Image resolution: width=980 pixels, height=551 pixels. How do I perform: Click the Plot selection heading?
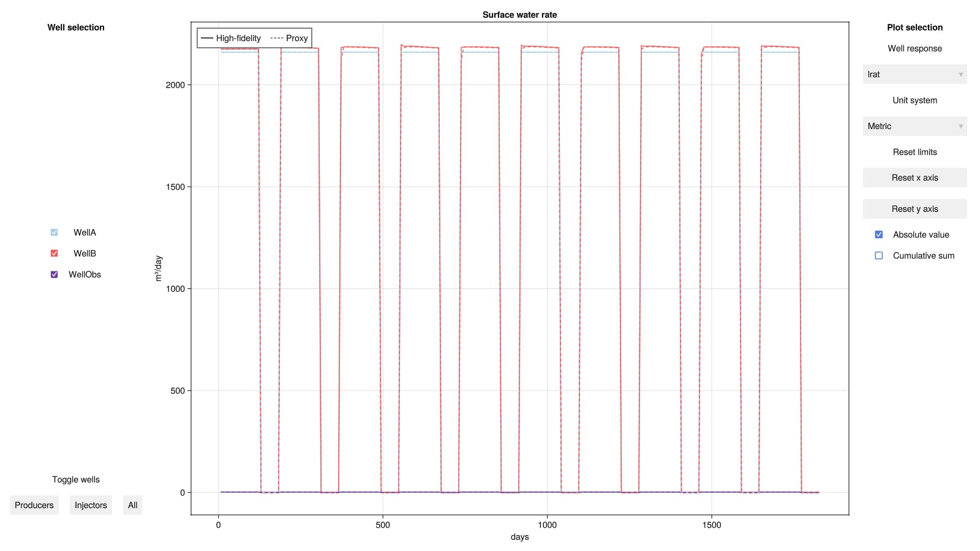tap(914, 28)
